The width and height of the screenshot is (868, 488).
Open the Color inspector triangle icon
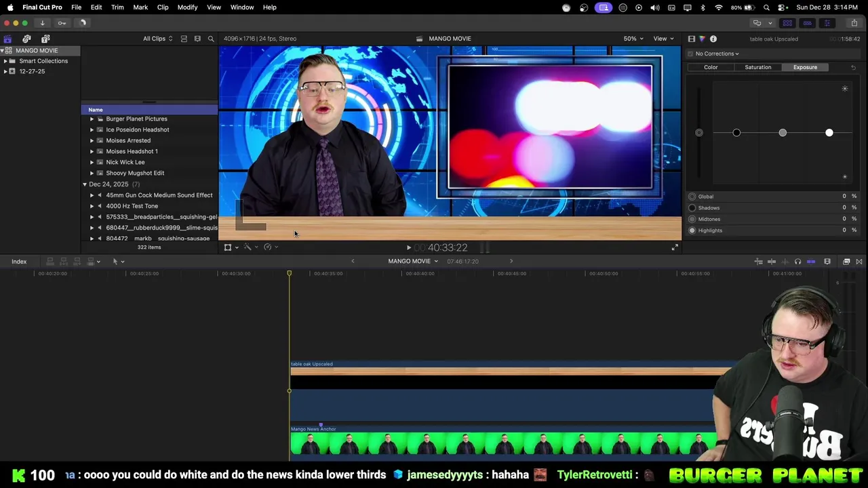pos(702,39)
